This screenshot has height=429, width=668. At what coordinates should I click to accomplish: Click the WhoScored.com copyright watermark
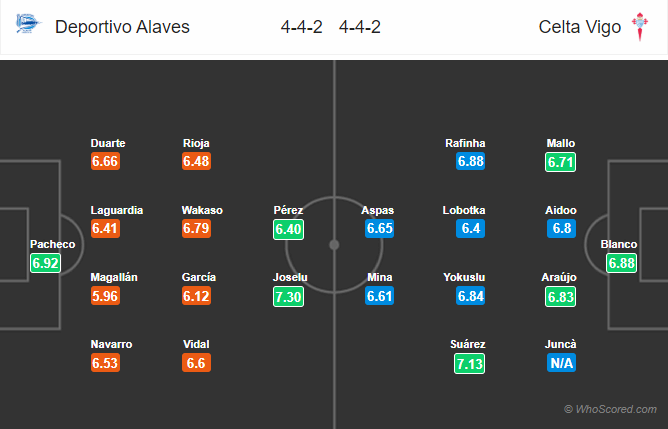click(x=610, y=409)
